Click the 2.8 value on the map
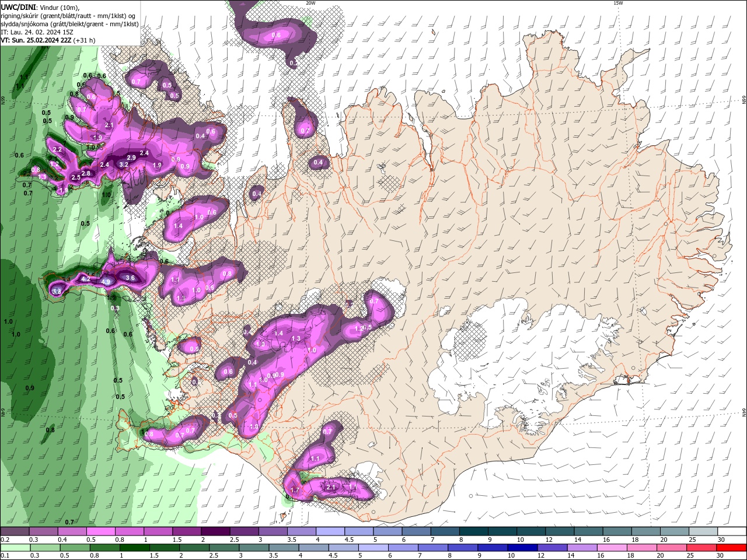The height and width of the screenshot is (560, 747). click(86, 173)
